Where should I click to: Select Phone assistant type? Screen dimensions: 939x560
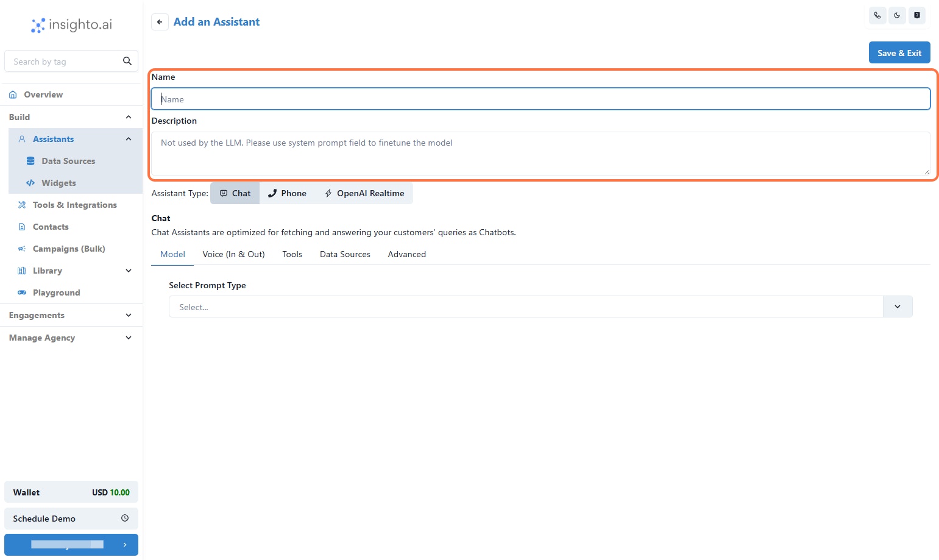288,193
